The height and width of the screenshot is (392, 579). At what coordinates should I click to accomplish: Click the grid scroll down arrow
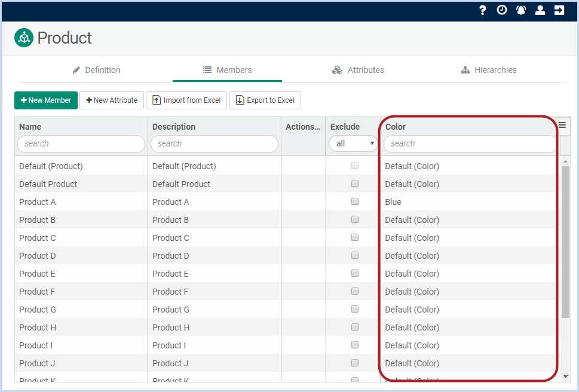565,376
